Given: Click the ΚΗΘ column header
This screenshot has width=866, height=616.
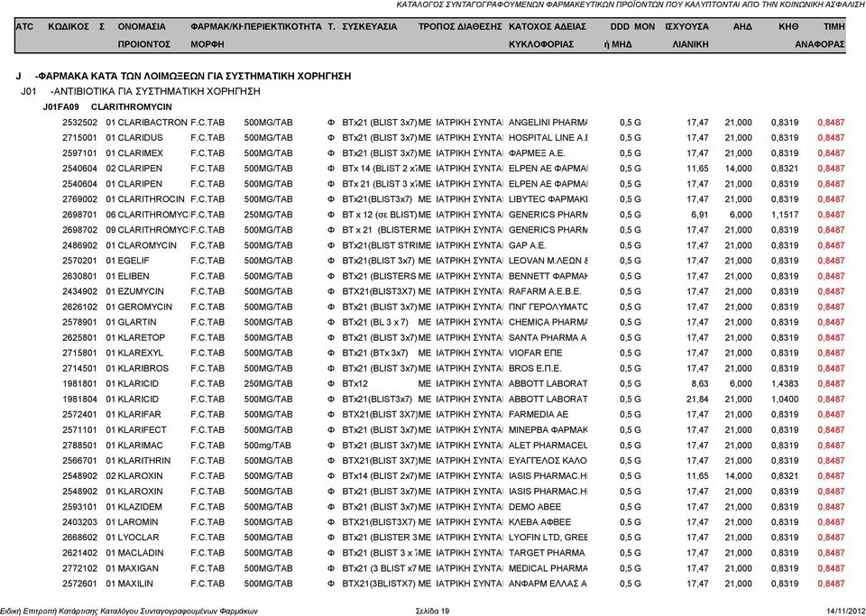Looking at the screenshot, I should coord(788,26).
